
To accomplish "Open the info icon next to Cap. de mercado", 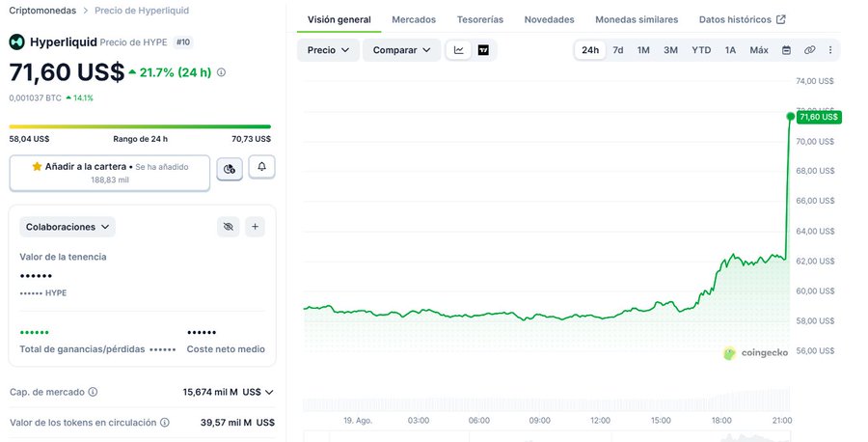I will click(x=93, y=392).
